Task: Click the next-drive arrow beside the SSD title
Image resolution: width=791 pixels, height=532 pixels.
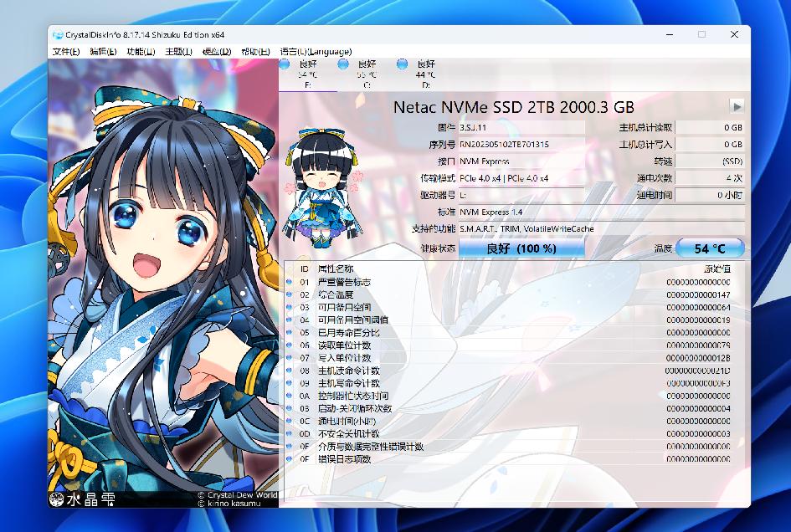Action: pyautogui.click(x=735, y=106)
